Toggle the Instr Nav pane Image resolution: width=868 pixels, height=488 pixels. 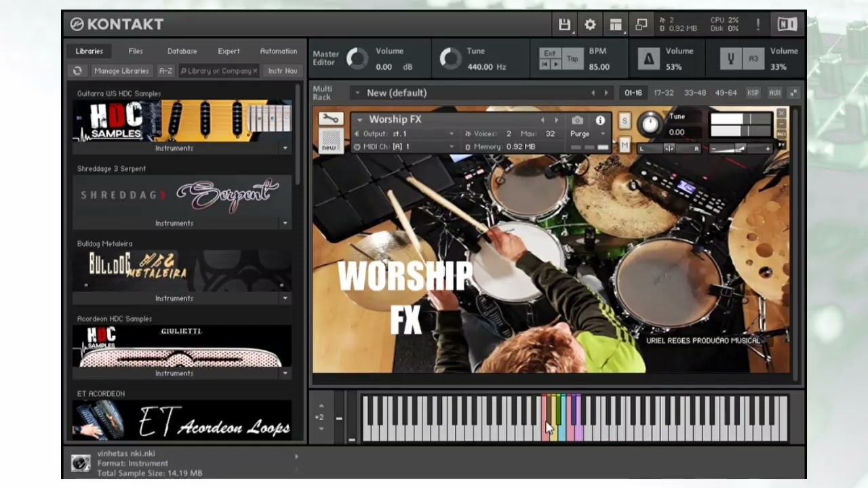pyautogui.click(x=282, y=70)
